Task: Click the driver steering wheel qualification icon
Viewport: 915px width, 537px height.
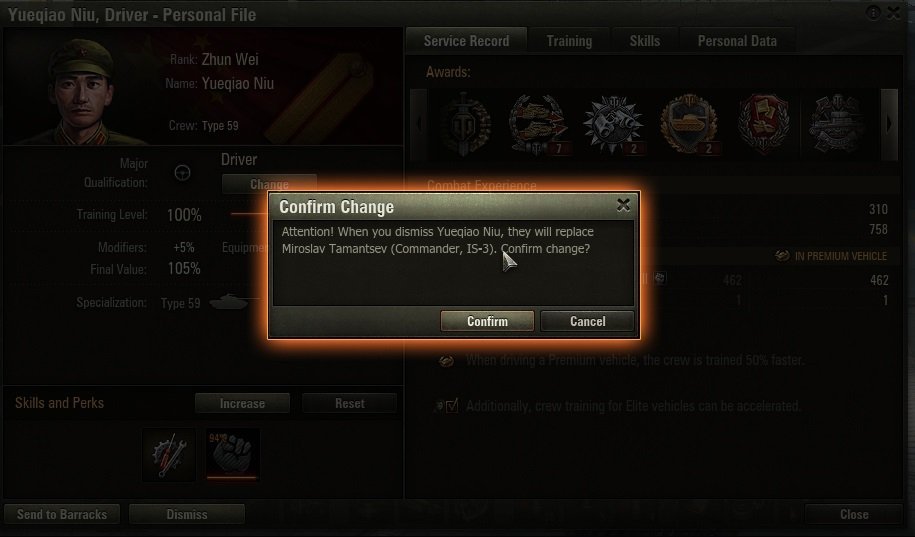Action: click(x=183, y=173)
